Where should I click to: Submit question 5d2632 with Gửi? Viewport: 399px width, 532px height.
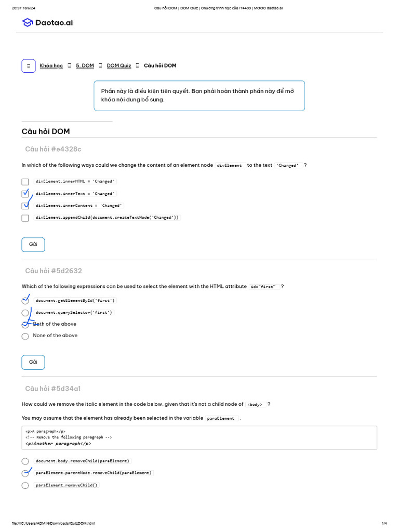[33, 362]
